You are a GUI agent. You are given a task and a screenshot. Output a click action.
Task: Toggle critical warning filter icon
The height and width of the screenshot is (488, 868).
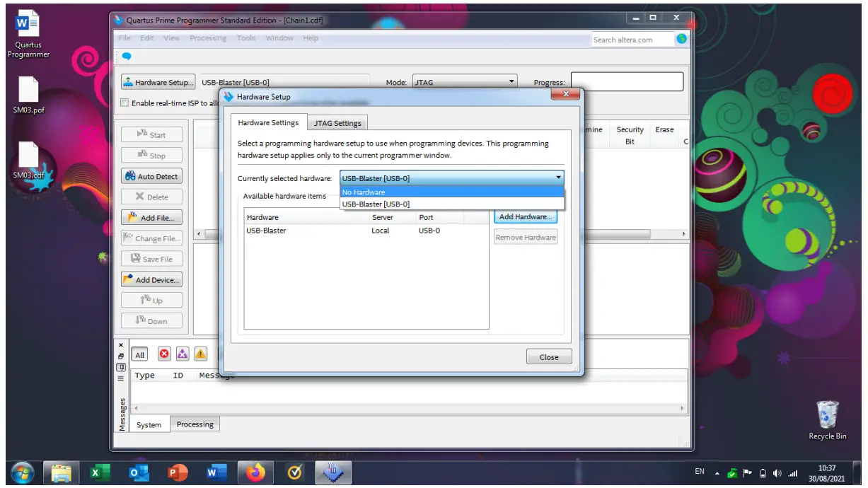(183, 354)
